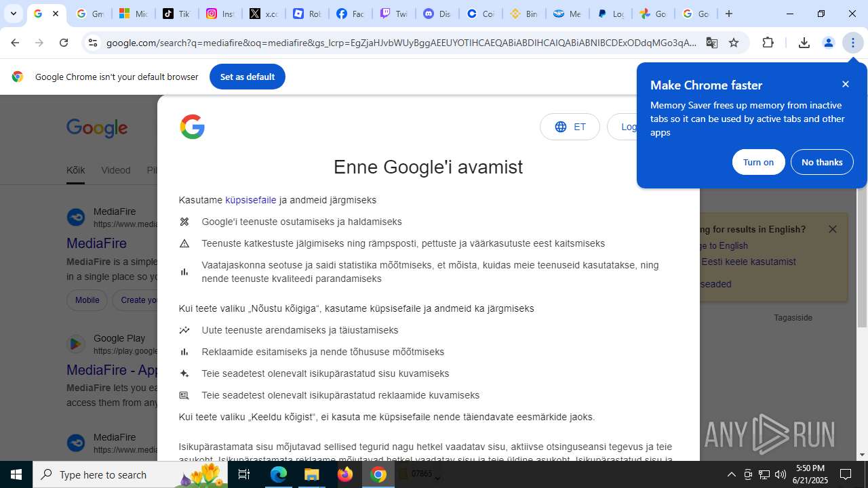The height and width of the screenshot is (488, 868).
Task: Open Chrome downloads
Action: tap(804, 43)
